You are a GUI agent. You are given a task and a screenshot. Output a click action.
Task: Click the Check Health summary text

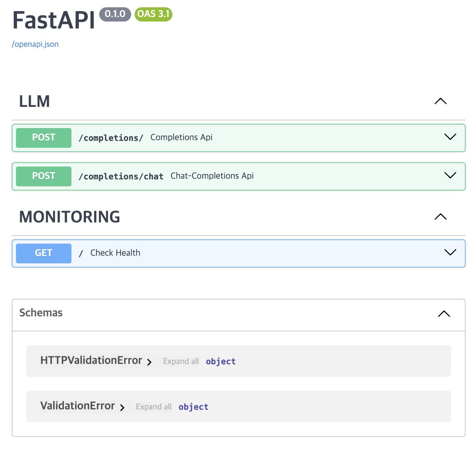point(115,253)
